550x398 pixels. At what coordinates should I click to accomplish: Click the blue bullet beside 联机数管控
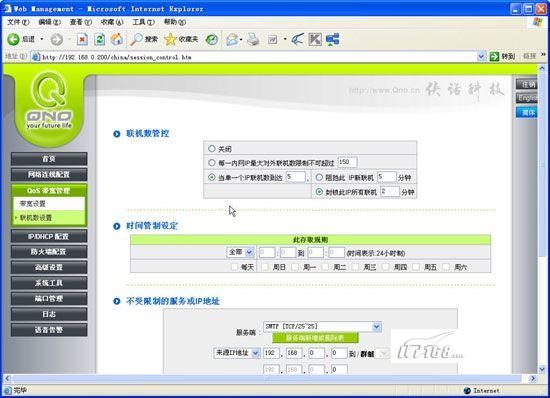pyautogui.click(x=117, y=134)
